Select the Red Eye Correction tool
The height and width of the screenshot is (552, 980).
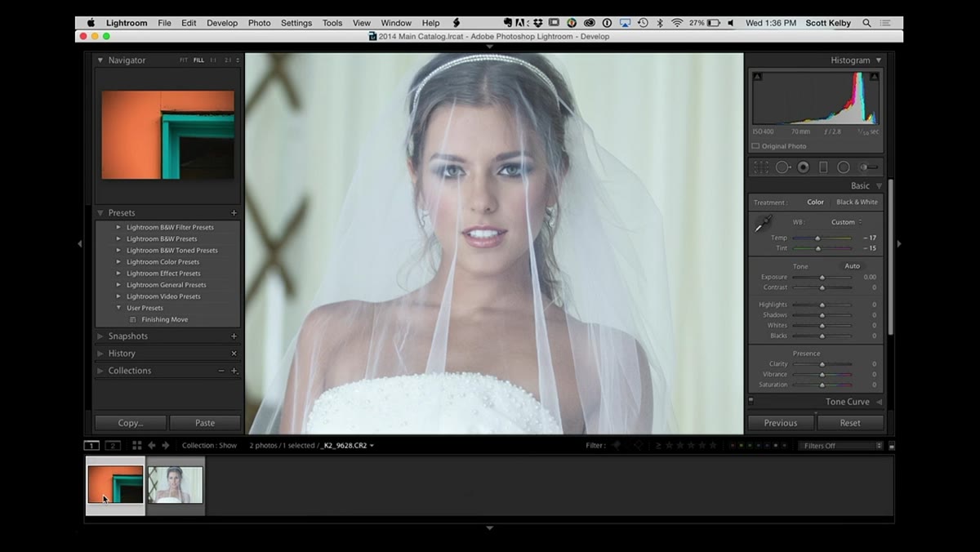pyautogui.click(x=803, y=167)
